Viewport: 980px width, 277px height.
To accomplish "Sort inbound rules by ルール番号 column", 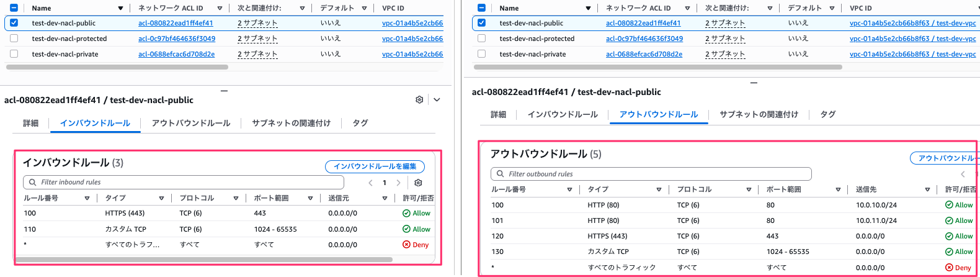I will click(87, 198).
